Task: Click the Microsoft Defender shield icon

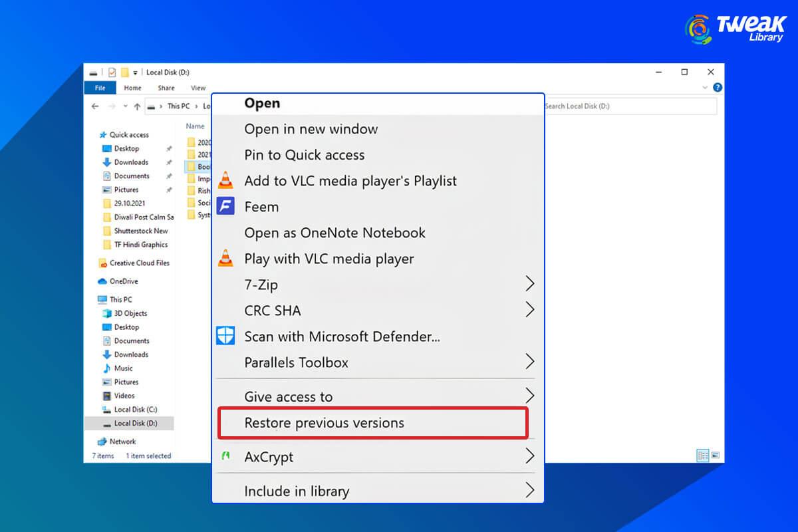Action: point(226,336)
